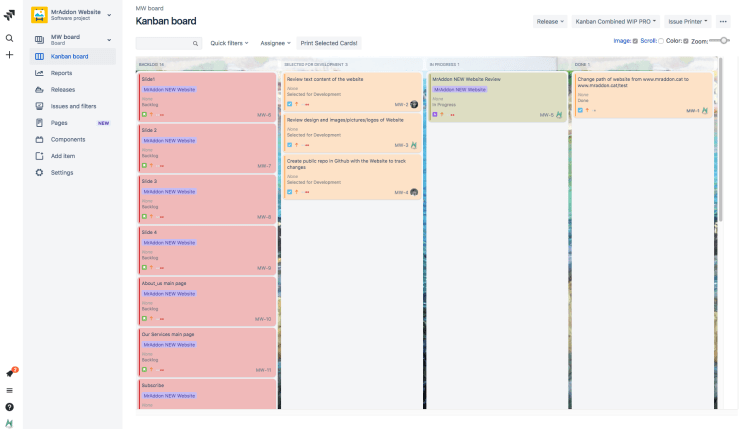
Task: Open the help question mark icon
Action: pyautogui.click(x=9, y=407)
